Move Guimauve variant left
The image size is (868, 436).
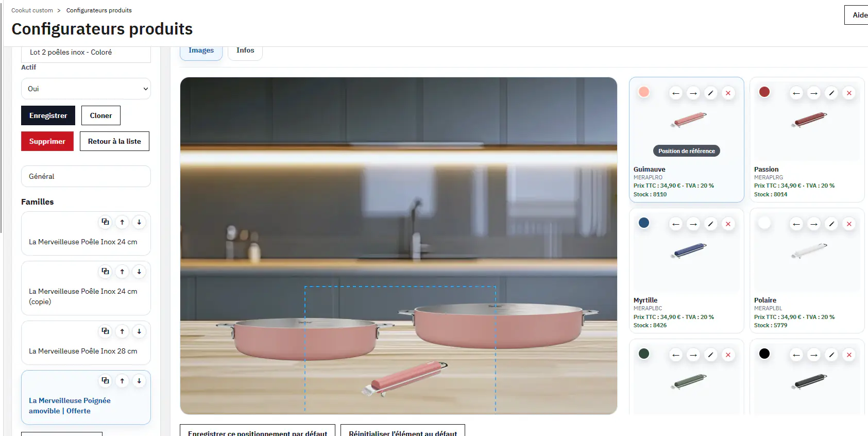coord(676,93)
